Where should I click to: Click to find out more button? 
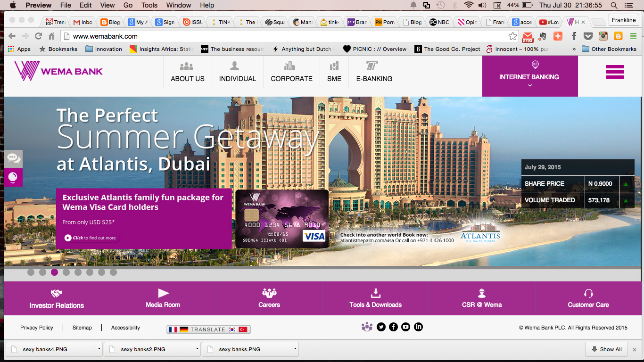pyautogui.click(x=91, y=238)
